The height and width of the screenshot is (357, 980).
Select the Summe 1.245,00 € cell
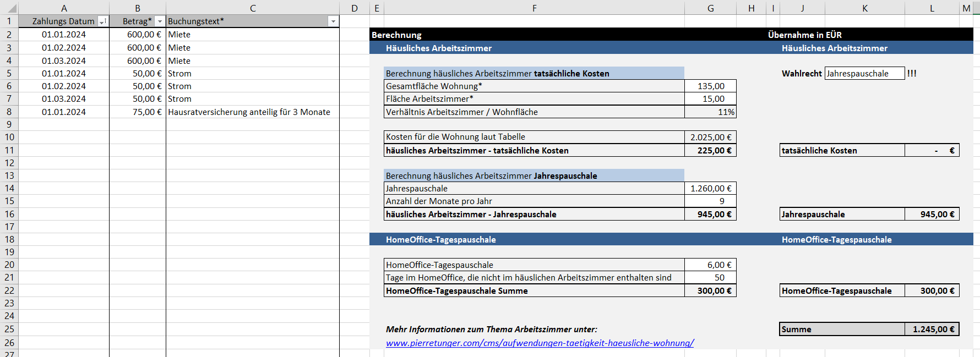pos(932,329)
